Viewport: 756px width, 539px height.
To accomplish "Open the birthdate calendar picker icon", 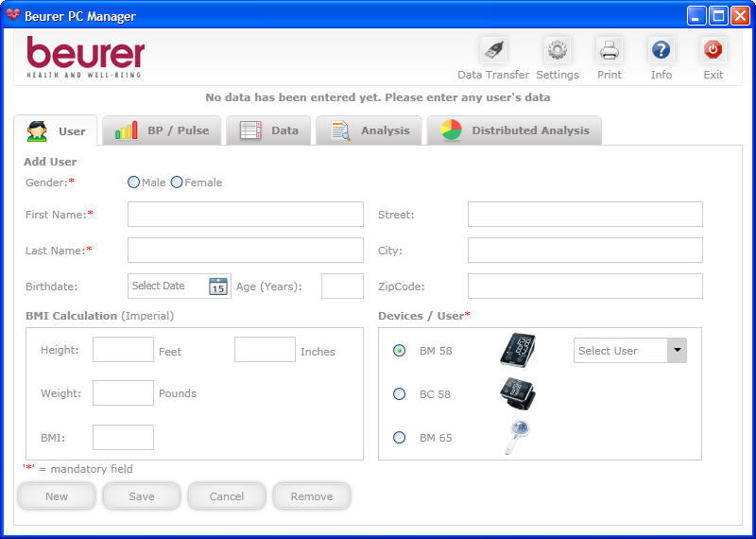I will click(218, 287).
